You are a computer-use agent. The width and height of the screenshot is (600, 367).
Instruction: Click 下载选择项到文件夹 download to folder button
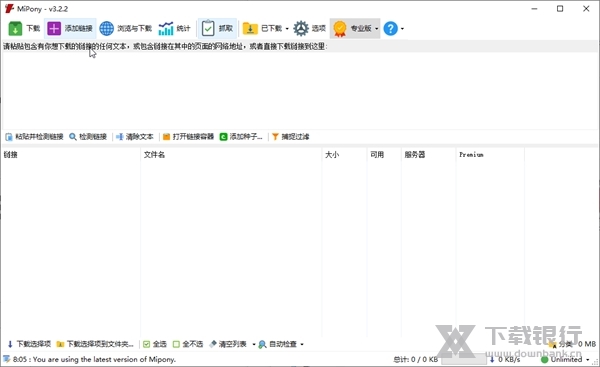coord(95,344)
